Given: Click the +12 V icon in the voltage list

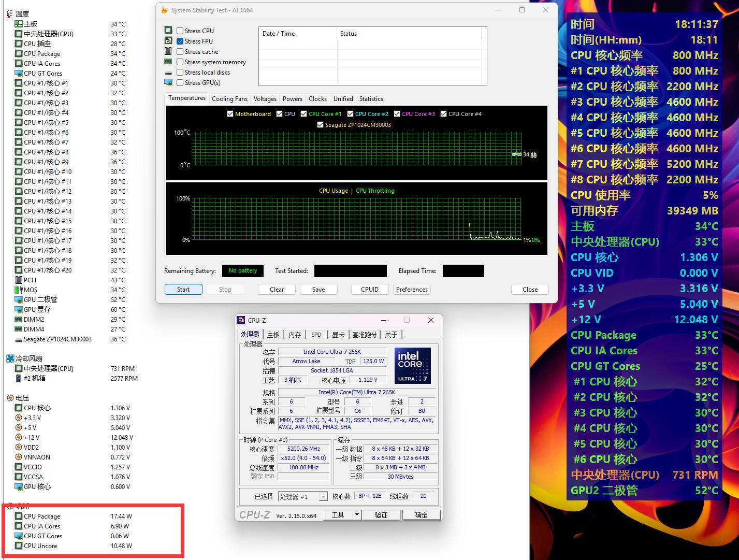Looking at the screenshot, I should click(19, 437).
